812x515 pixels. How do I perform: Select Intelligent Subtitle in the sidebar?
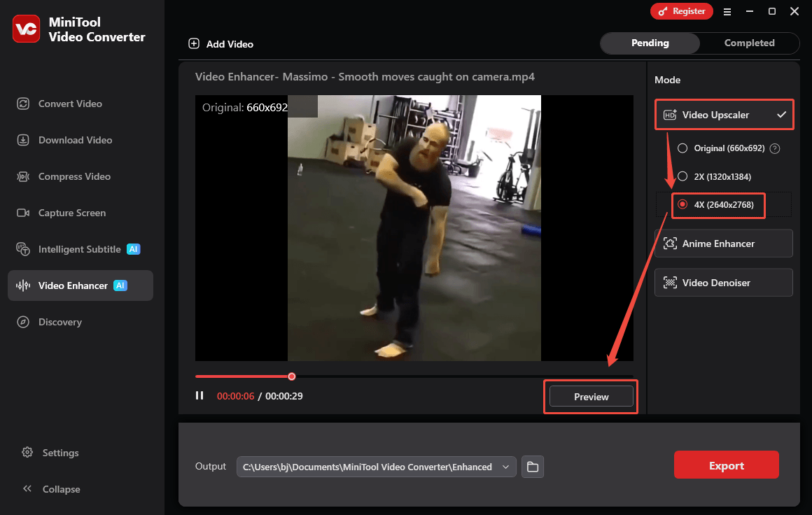[x=80, y=249]
